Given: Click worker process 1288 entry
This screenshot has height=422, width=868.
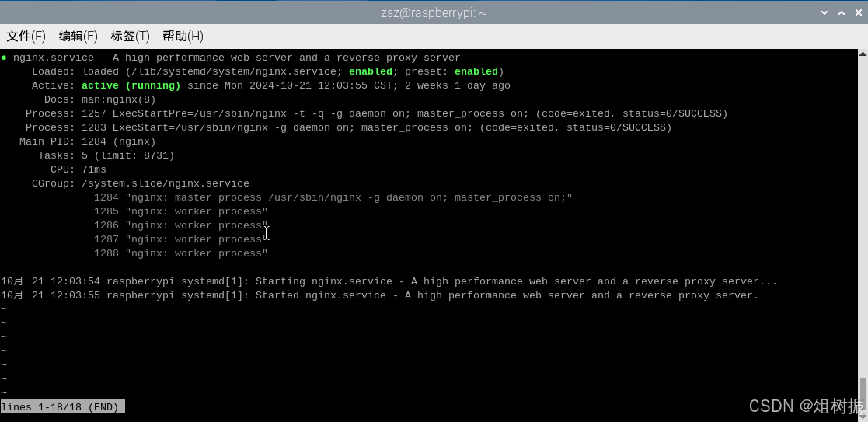Looking at the screenshot, I should (180, 253).
